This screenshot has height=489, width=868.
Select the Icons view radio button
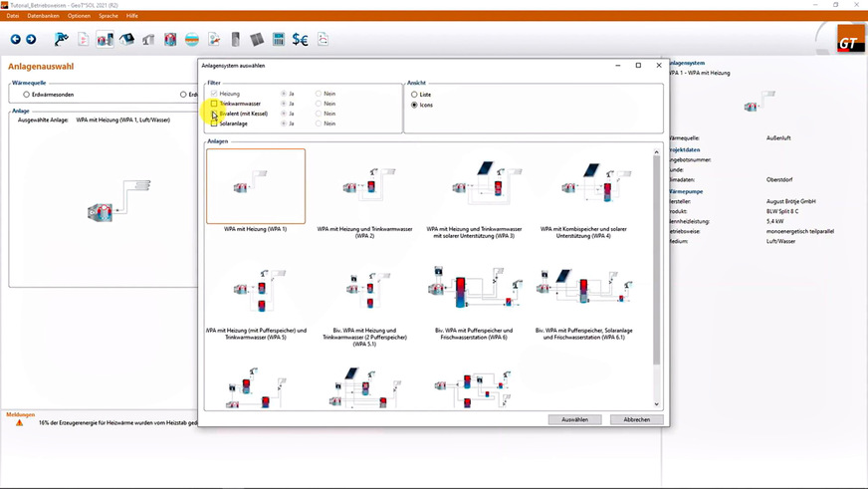tap(414, 105)
